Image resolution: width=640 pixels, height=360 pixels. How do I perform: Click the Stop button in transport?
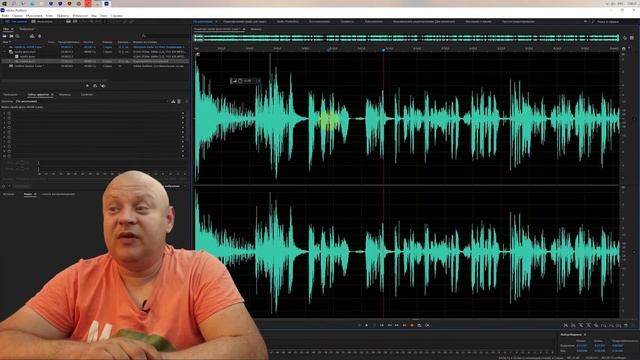359,325
